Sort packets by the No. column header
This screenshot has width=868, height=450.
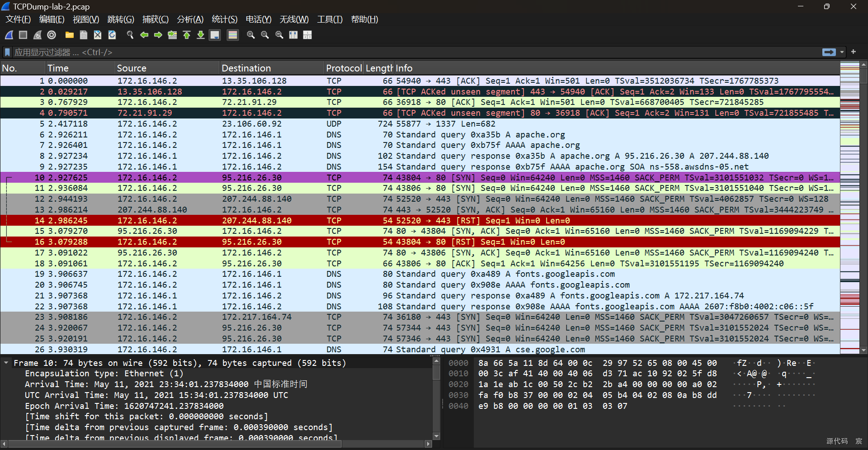23,68
